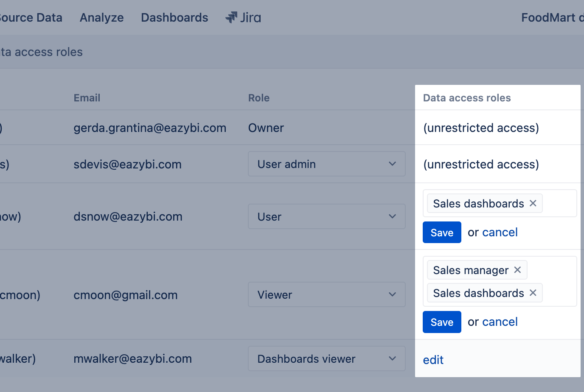The width and height of the screenshot is (584, 392).
Task: Remove the Sales dashboards tag for dsnow
Action: click(x=533, y=203)
